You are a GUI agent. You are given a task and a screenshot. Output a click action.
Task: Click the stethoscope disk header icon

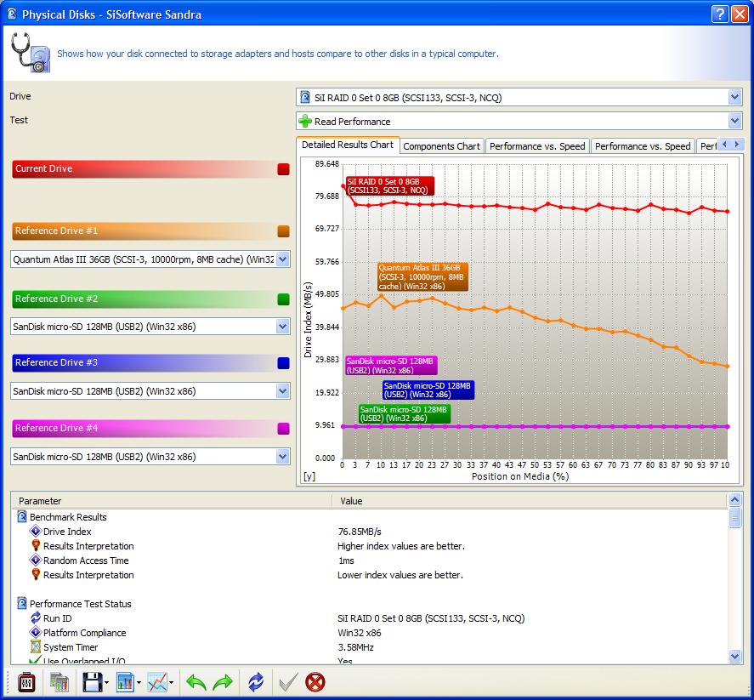(x=31, y=53)
